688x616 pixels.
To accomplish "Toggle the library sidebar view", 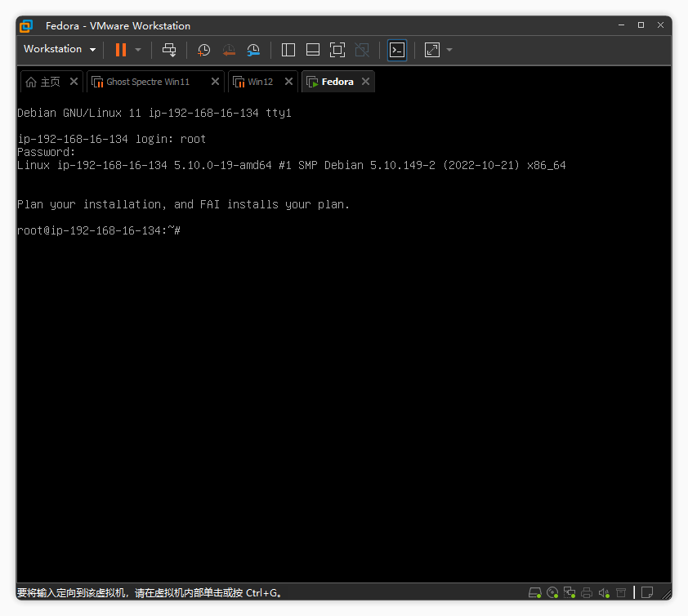I will point(288,50).
